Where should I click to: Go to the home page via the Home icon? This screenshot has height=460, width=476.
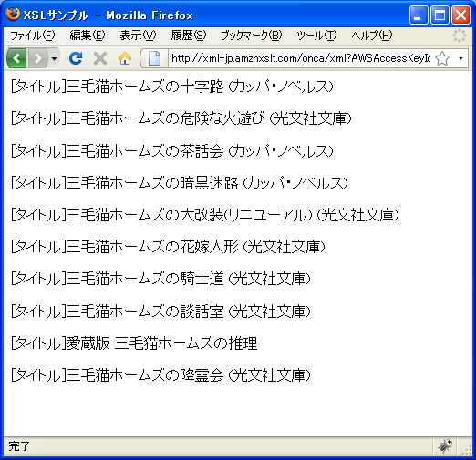point(125,58)
